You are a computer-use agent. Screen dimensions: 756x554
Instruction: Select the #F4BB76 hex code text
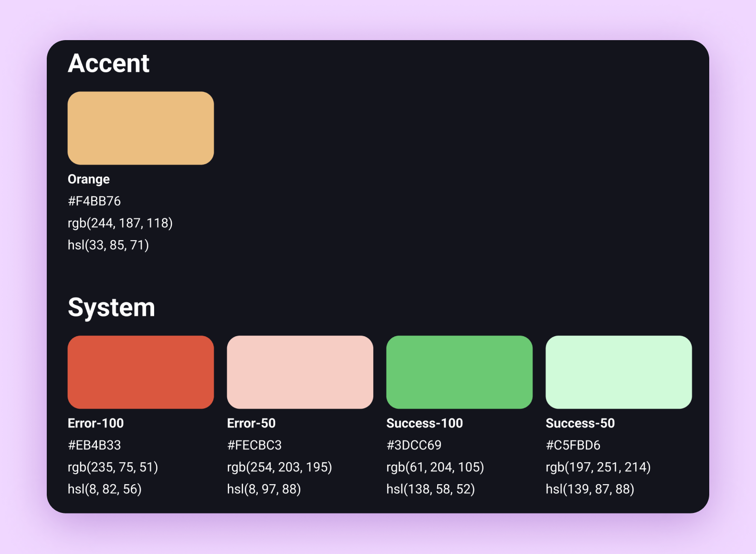tap(94, 201)
